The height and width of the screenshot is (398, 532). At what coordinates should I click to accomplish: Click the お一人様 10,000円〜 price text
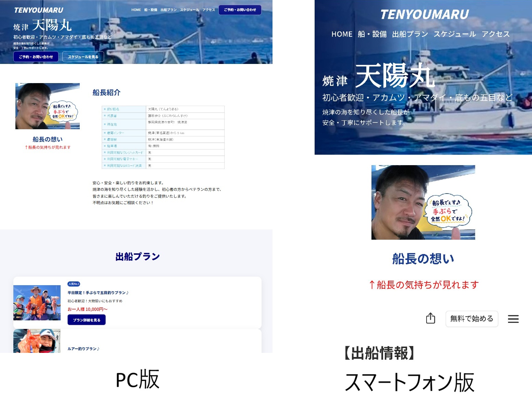[87, 309]
